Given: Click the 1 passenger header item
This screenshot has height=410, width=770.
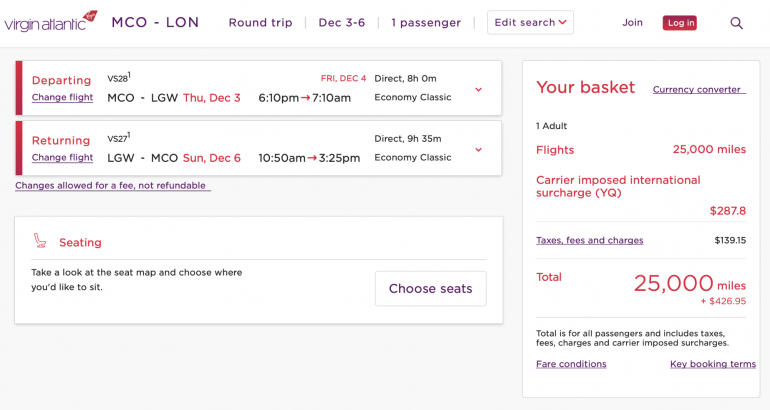Looking at the screenshot, I should pos(426,22).
